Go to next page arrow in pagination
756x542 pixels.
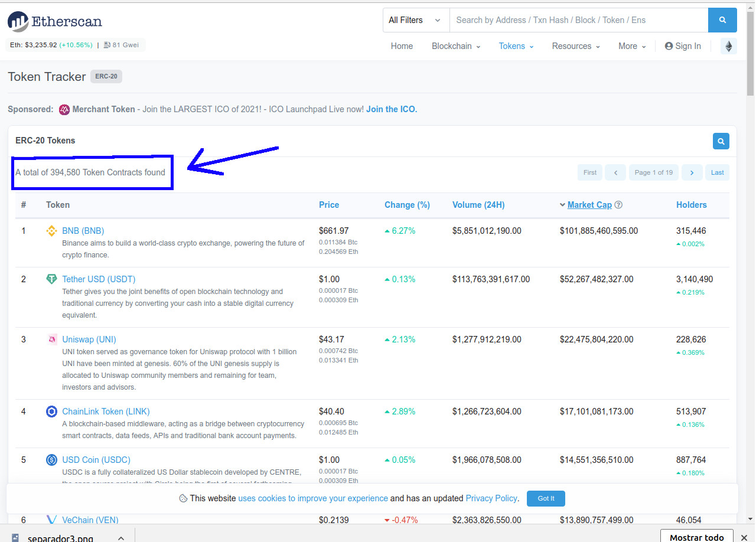coord(692,172)
